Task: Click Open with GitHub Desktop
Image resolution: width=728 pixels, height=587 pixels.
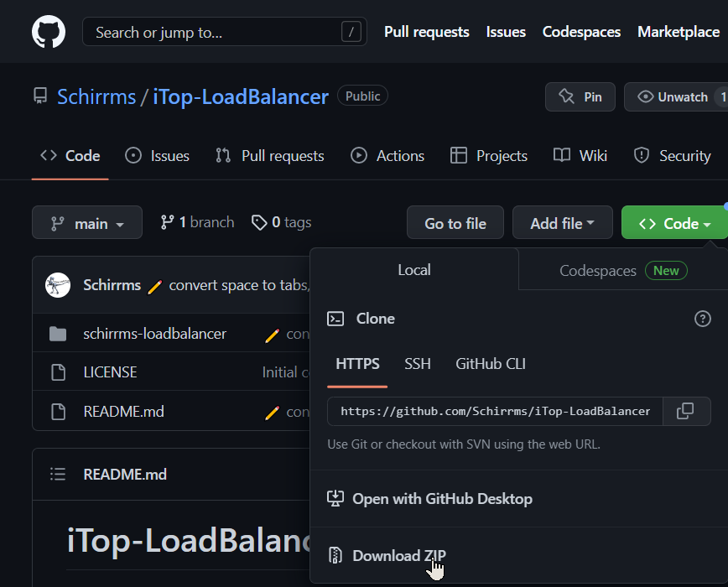Action: [442, 499]
